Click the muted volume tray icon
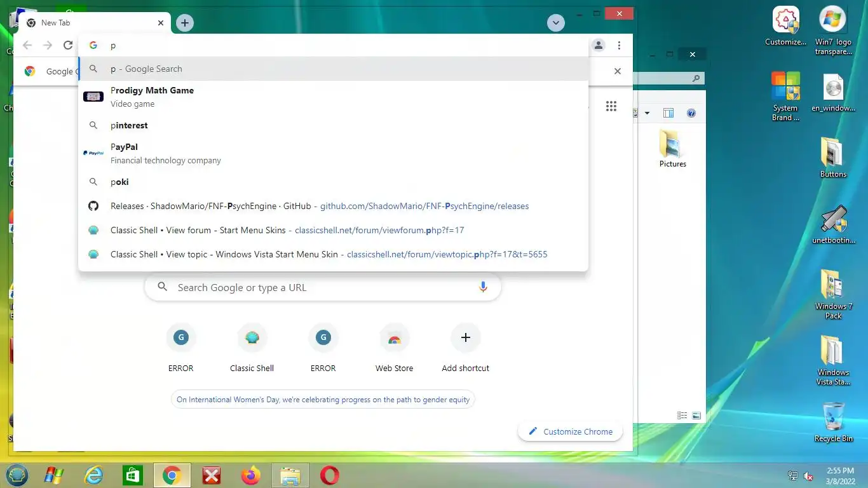The height and width of the screenshot is (488, 868). pos(809,476)
